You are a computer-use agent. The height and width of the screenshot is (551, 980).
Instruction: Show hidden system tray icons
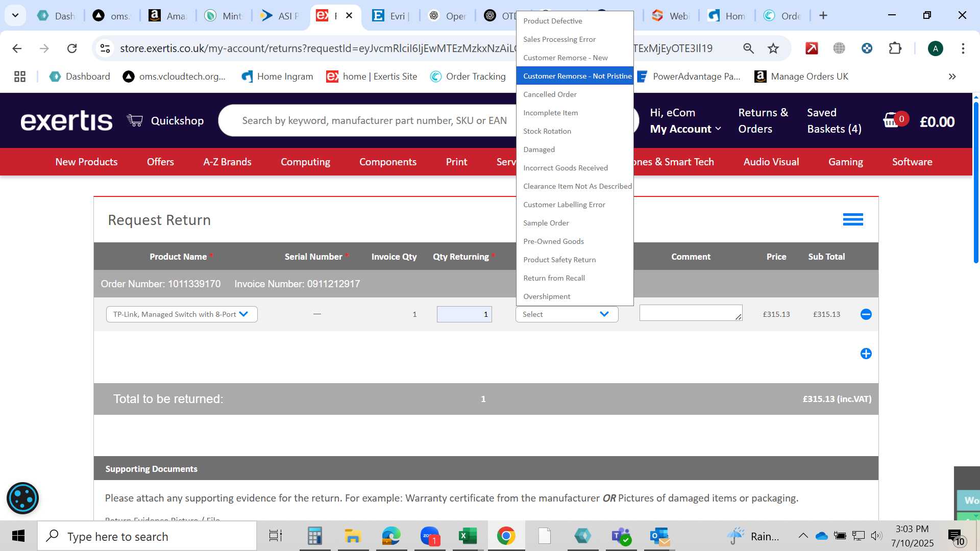coord(803,536)
